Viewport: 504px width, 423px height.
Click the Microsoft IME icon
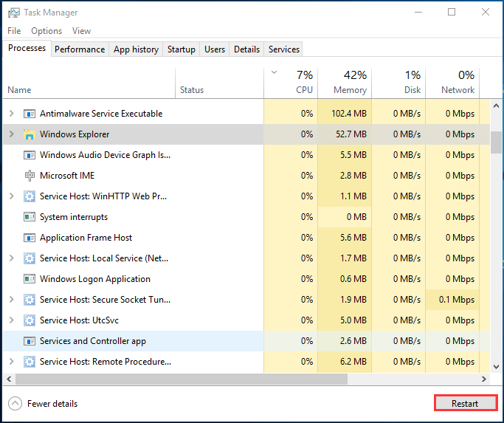(x=30, y=176)
